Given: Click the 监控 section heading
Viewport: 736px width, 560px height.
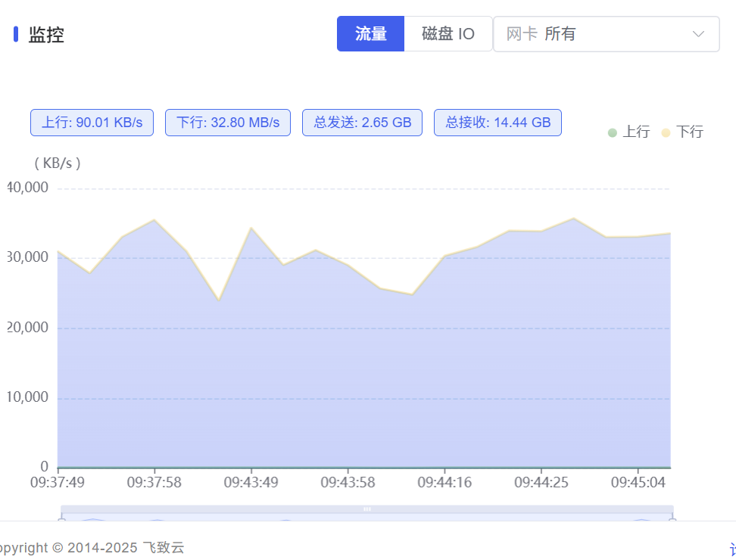Looking at the screenshot, I should (x=46, y=35).
